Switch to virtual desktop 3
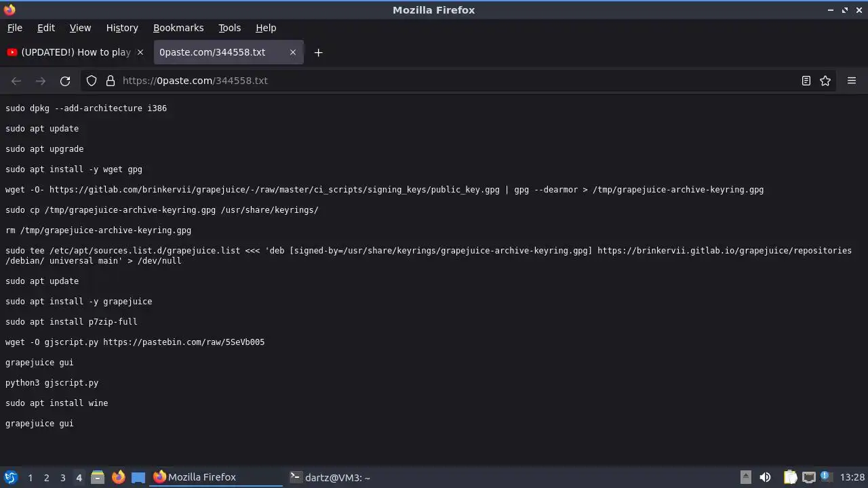The height and width of the screenshot is (488, 868). pos(62,478)
